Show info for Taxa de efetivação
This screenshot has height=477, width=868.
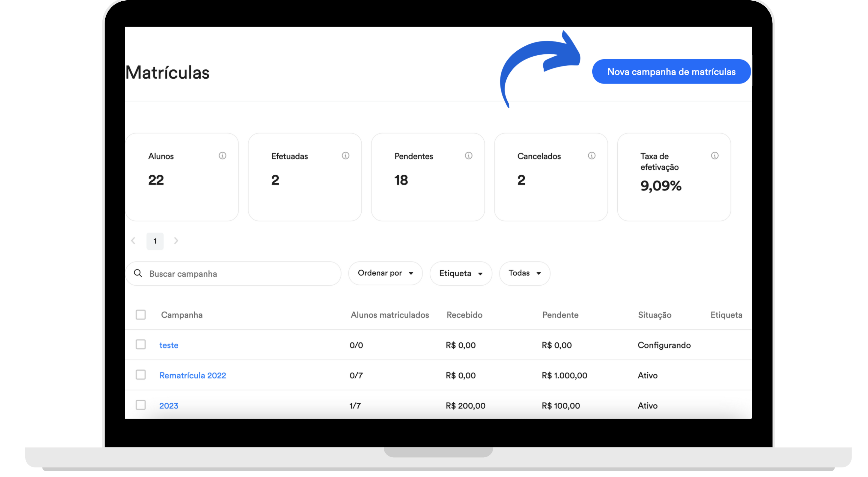pos(715,156)
